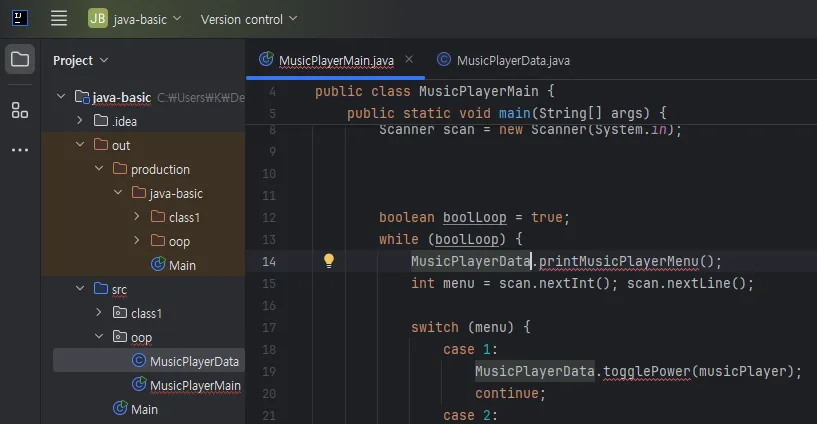Collapse the oop package under src

tap(99, 336)
